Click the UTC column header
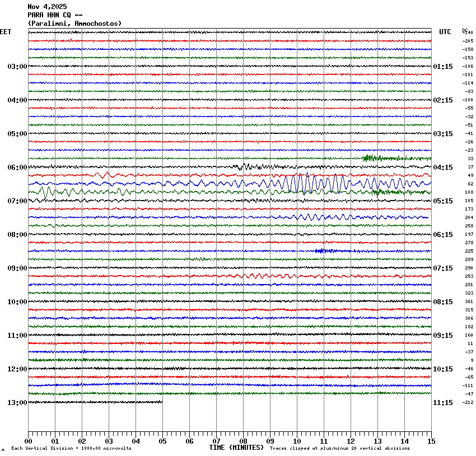 click(x=445, y=32)
